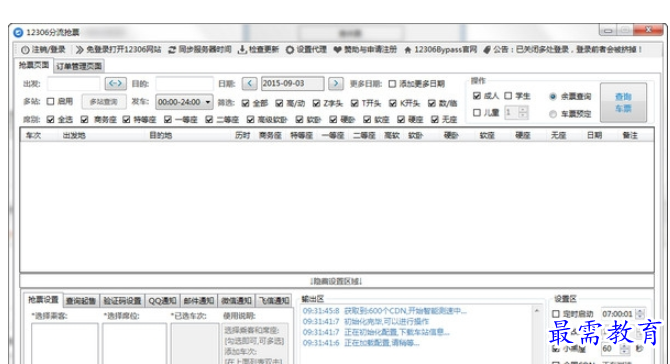This screenshot has width=670, height=364.
Task: Open 12306 website without login
Action: [x=118, y=50]
